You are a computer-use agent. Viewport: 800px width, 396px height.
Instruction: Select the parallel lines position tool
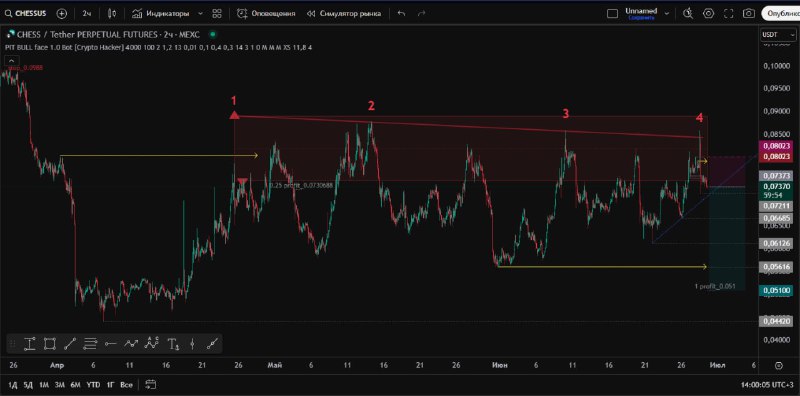pyautogui.click(x=90, y=344)
